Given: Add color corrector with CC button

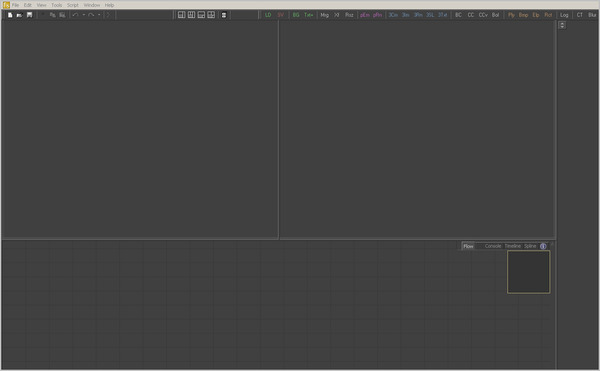Looking at the screenshot, I should tap(471, 15).
